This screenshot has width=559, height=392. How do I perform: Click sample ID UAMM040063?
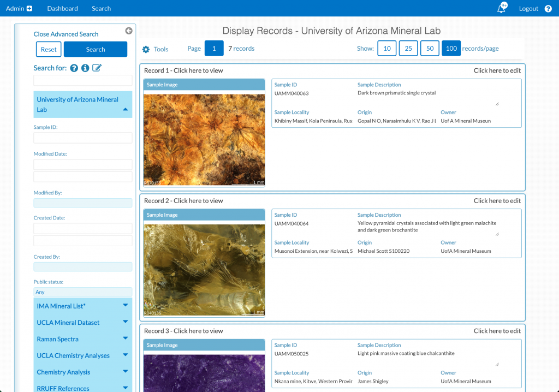click(292, 93)
